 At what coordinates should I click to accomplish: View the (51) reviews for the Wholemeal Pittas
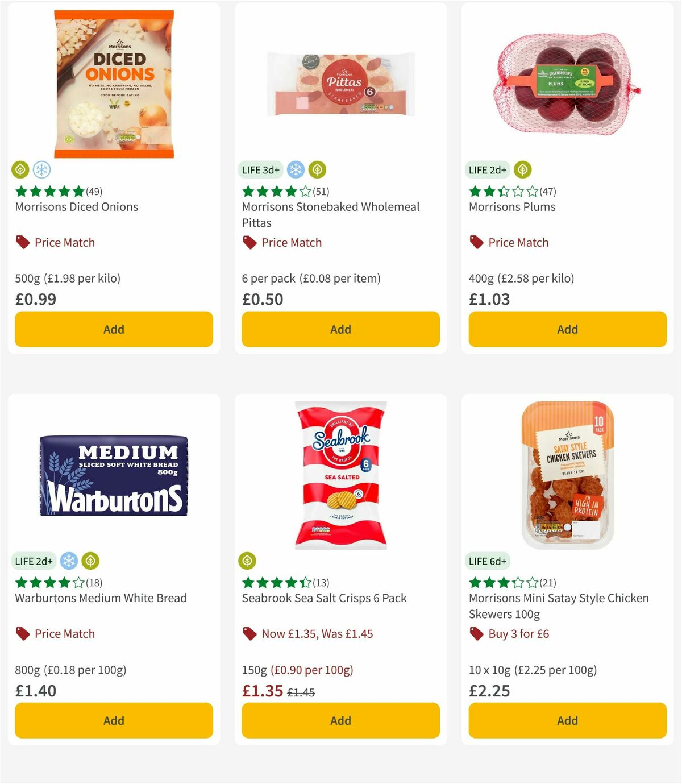321,192
